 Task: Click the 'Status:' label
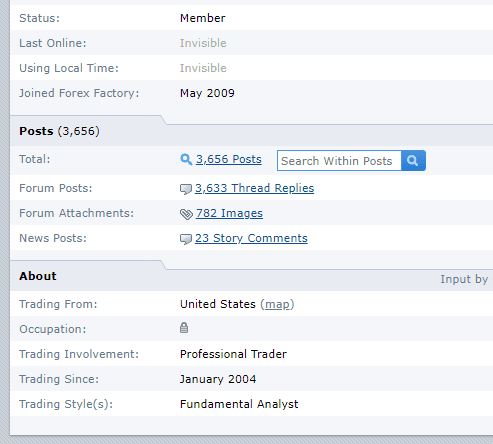point(39,18)
